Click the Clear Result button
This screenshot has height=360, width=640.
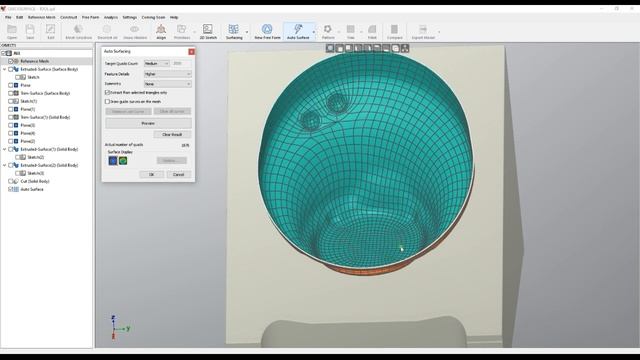point(172,134)
